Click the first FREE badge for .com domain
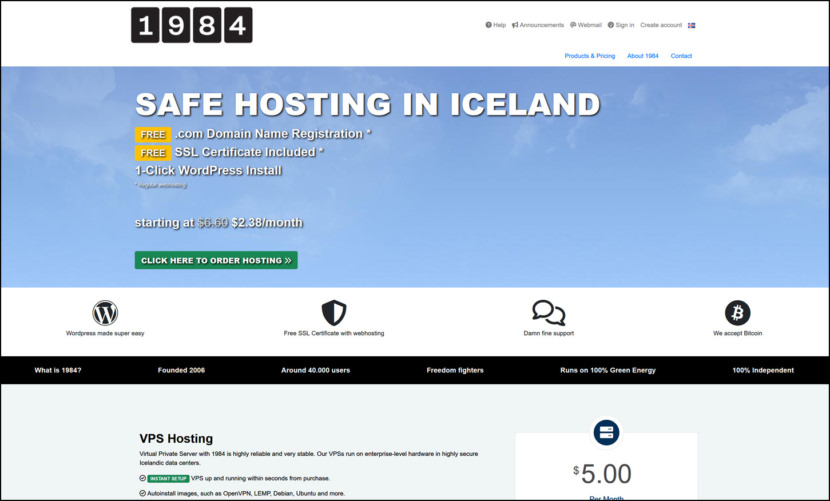This screenshot has height=501, width=830. tap(152, 135)
